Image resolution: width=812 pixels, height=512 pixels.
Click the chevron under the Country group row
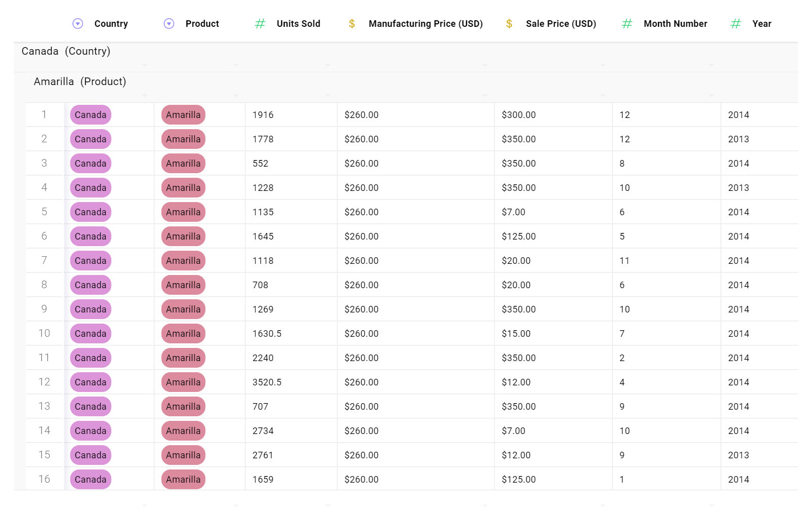point(145,65)
